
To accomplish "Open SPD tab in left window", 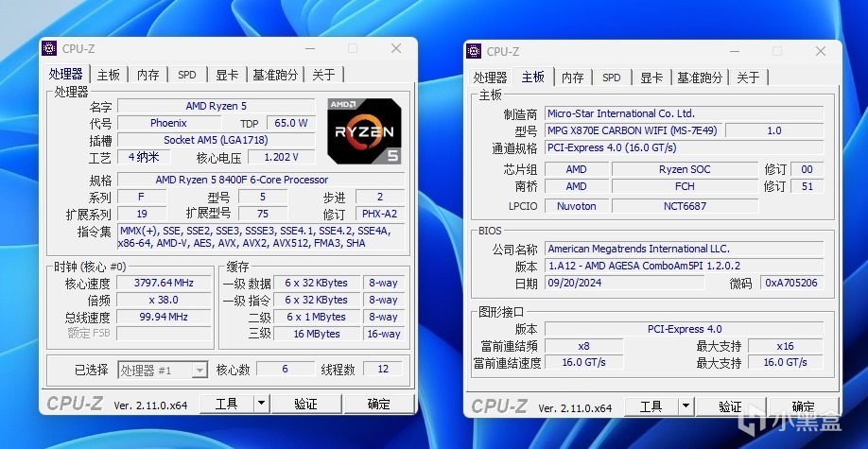I will click(187, 75).
